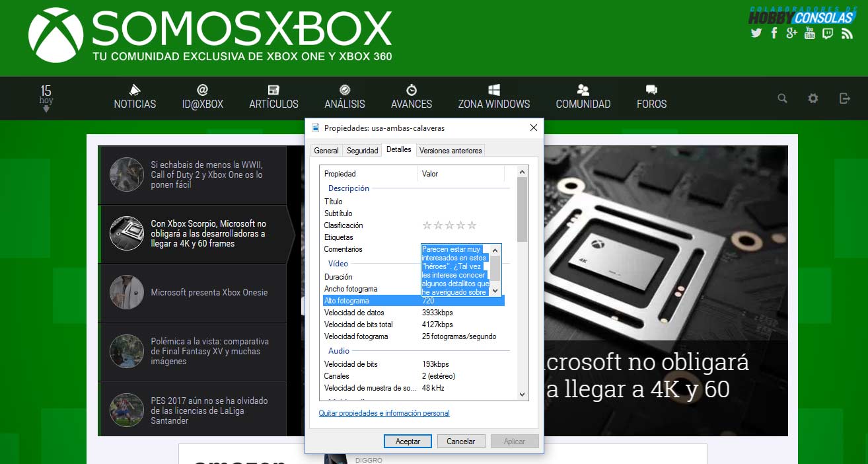Open the ID@Xbox section

click(x=203, y=97)
